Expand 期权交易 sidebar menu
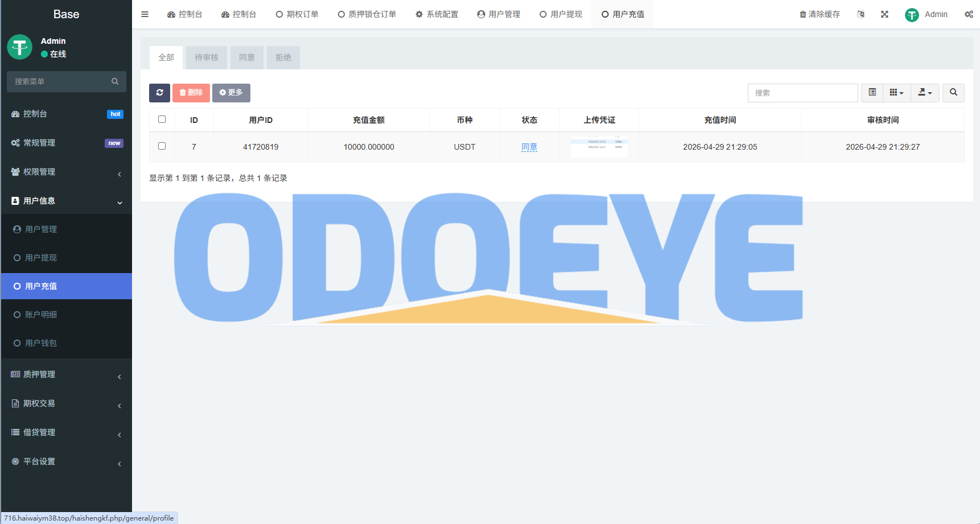This screenshot has width=980, height=524. click(67, 403)
